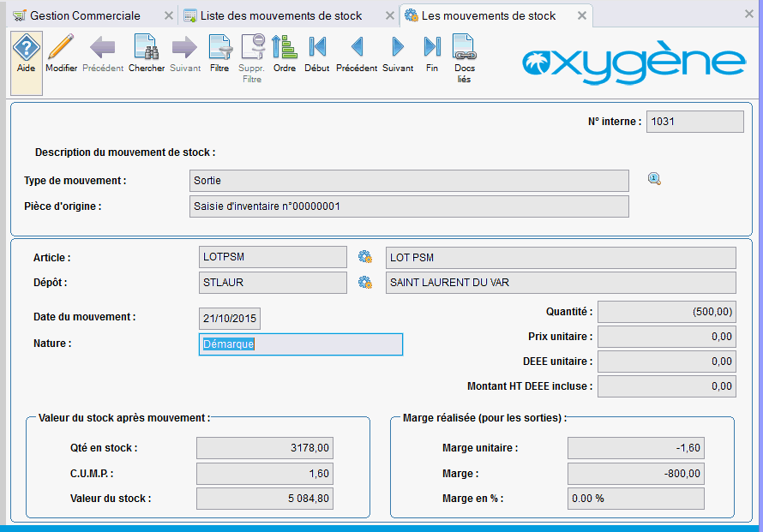Click the Date du mouvement field
The width and height of the screenshot is (763, 532).
coord(230,319)
